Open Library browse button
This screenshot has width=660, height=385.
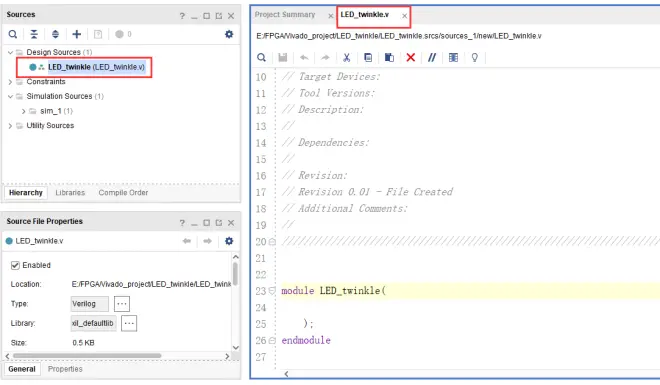pyautogui.click(x=129, y=323)
